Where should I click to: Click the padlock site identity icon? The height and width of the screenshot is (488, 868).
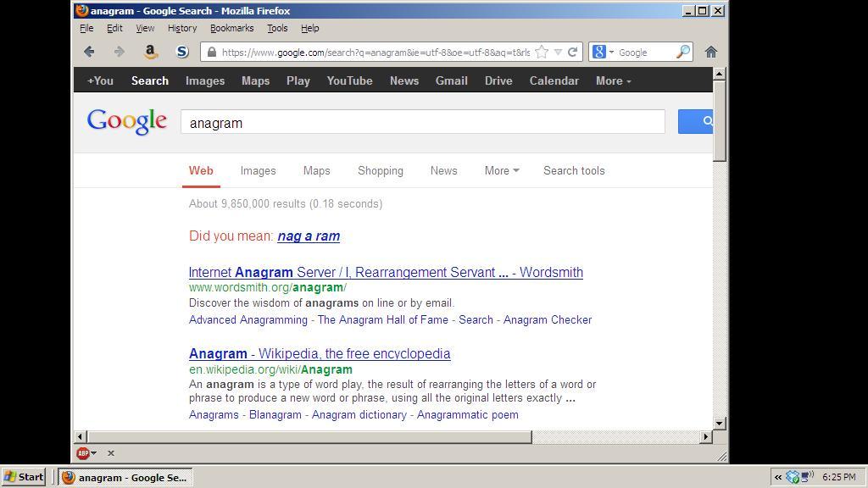click(211, 52)
